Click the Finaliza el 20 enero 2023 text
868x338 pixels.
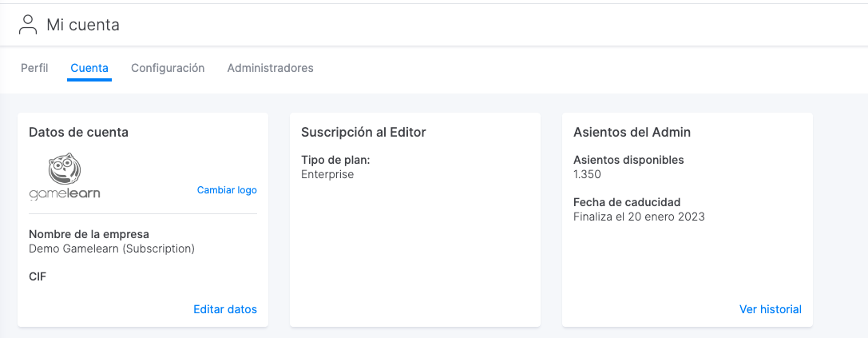[640, 217]
